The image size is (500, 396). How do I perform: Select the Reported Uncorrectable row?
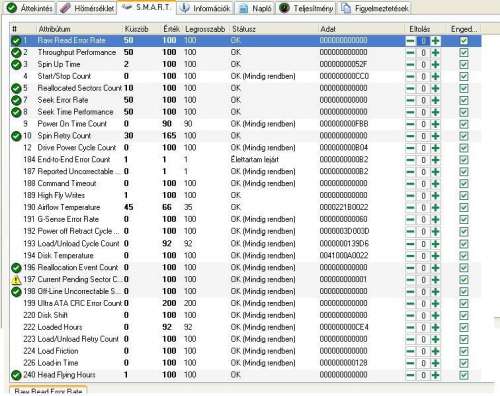pyautogui.click(x=246, y=171)
